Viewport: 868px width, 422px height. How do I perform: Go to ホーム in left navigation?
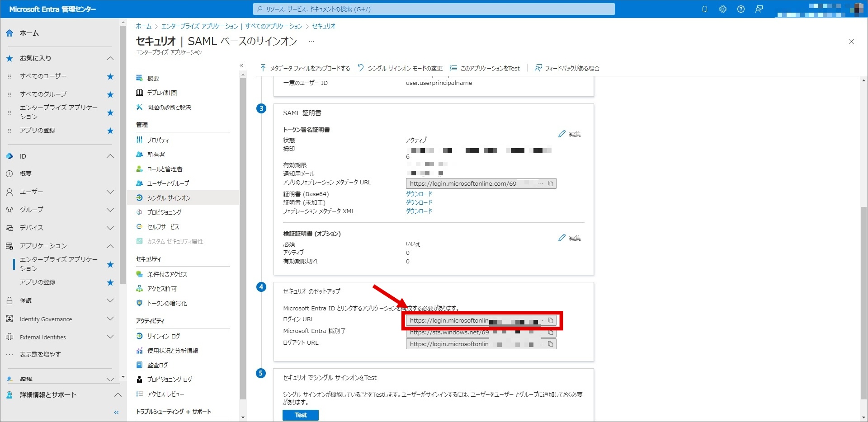(x=29, y=33)
